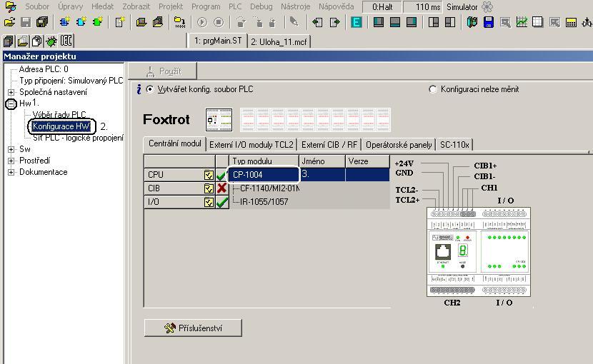Click the round play run icon
Viewport: 593px width, 364px height.
202,22
